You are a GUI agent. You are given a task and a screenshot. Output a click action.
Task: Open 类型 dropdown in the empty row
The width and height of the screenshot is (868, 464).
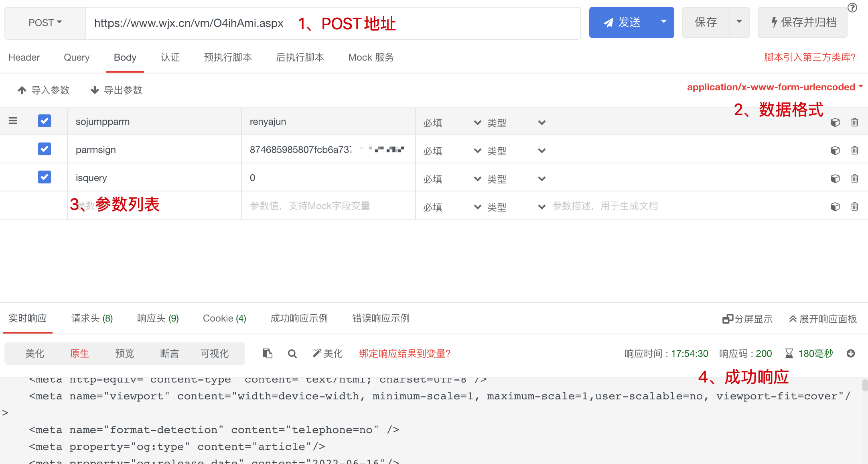coord(517,207)
